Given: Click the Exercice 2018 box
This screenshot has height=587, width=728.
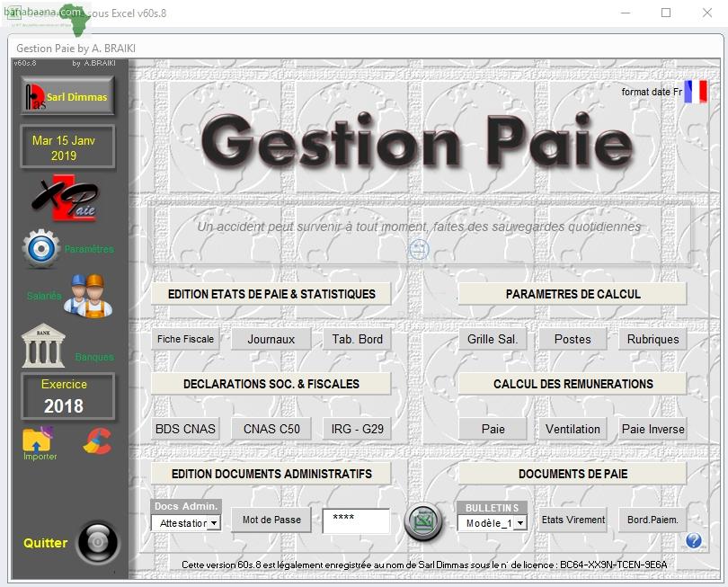Looking at the screenshot, I should click(67, 396).
